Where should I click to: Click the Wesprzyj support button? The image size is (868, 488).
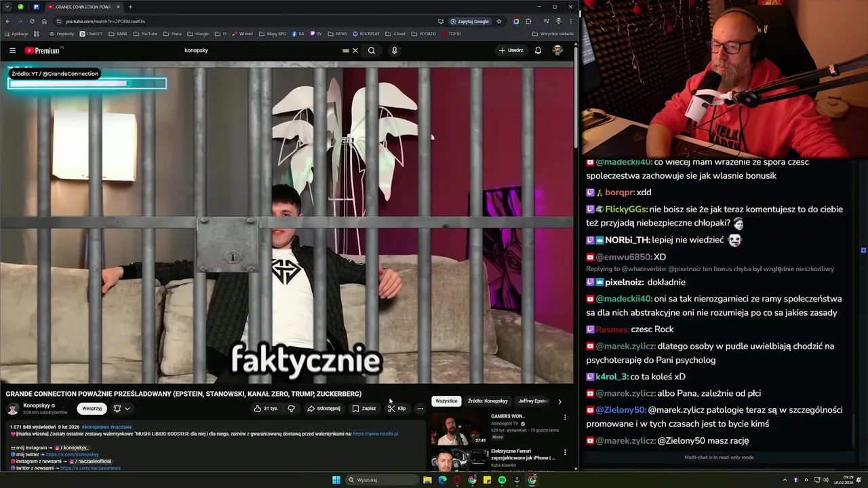[x=92, y=409]
